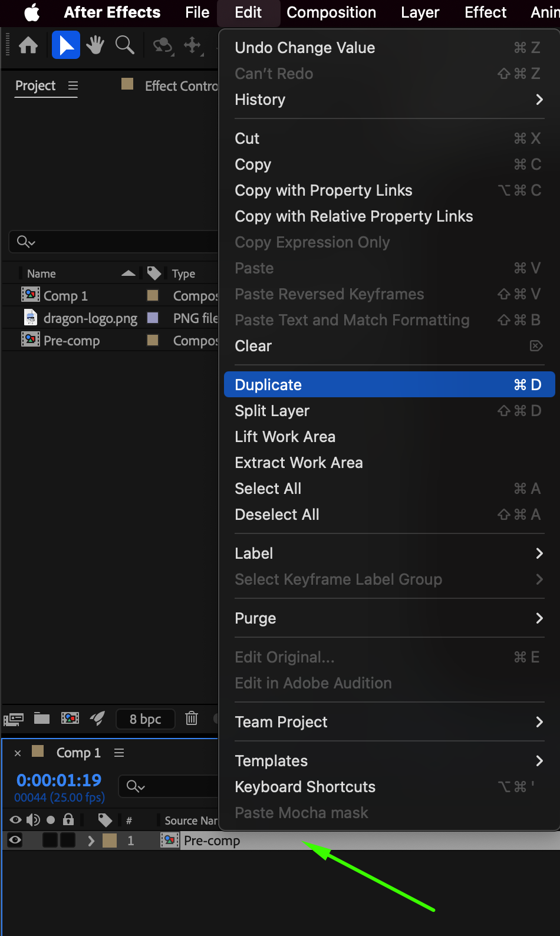
Task: Click the label tag column header icon
Action: tap(154, 273)
